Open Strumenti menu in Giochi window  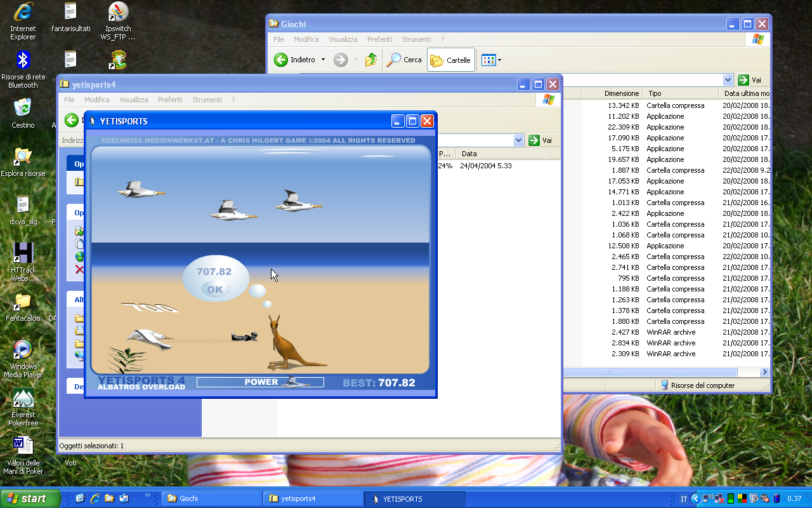click(416, 39)
